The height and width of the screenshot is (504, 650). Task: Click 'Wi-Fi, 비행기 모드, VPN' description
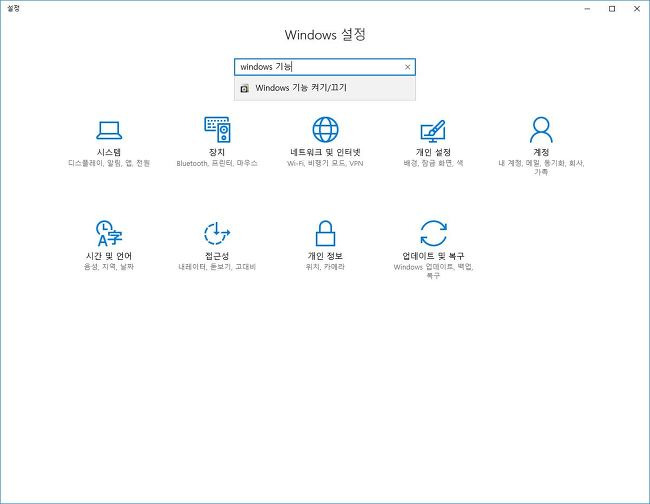[325, 163]
